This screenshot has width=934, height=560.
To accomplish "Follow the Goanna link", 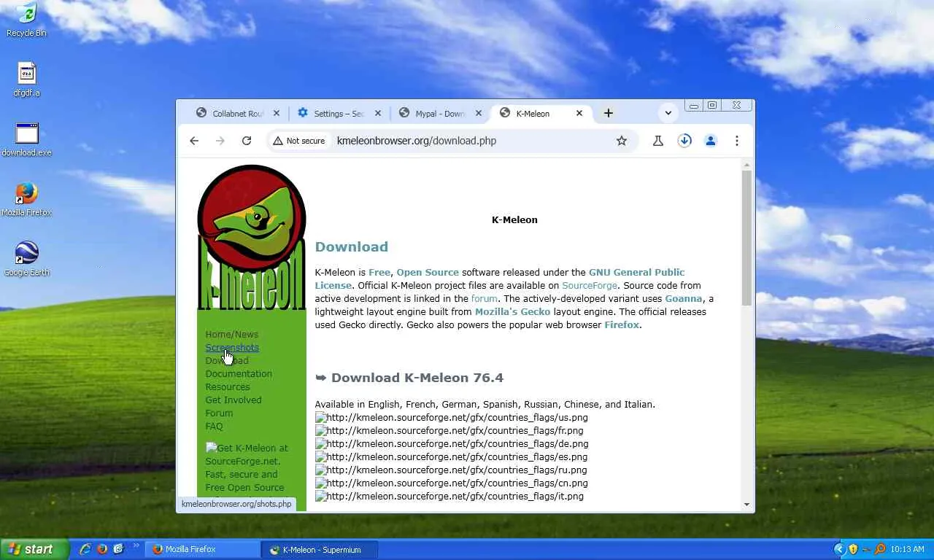I will [684, 298].
